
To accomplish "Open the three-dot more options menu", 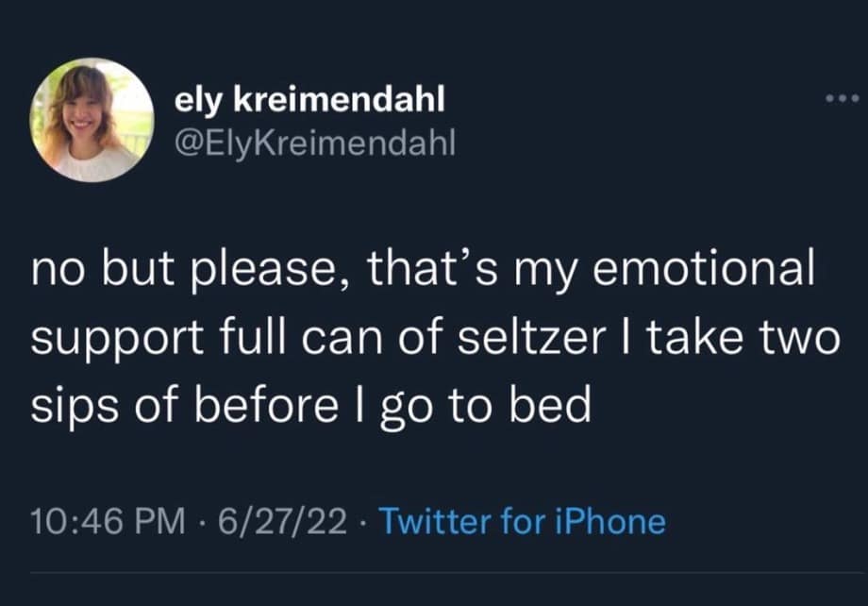I will (839, 96).
